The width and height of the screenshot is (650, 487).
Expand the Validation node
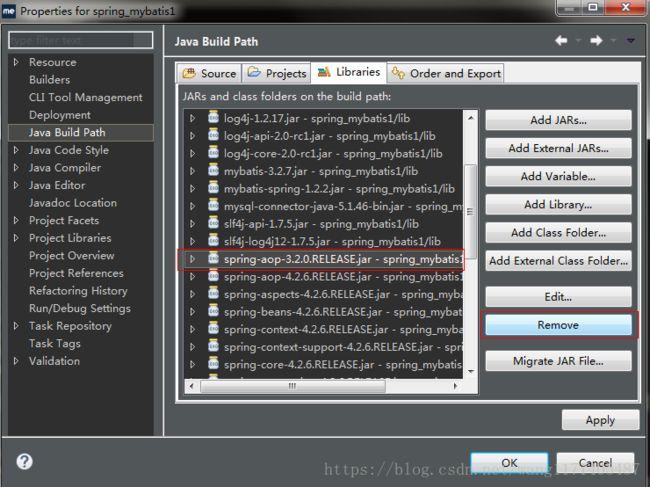[16, 361]
